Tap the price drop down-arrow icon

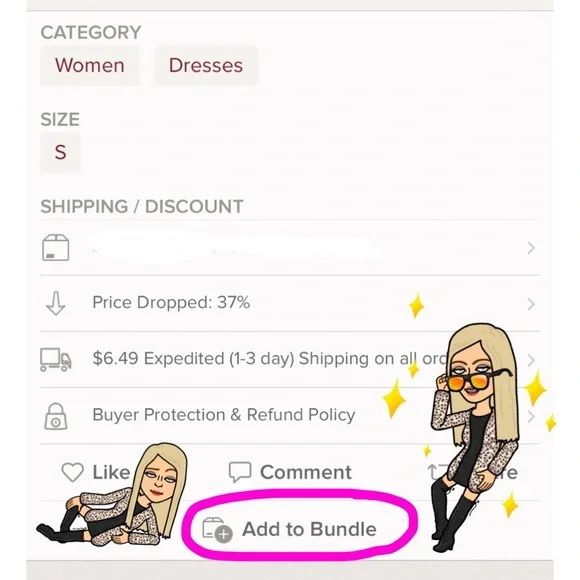(55, 303)
